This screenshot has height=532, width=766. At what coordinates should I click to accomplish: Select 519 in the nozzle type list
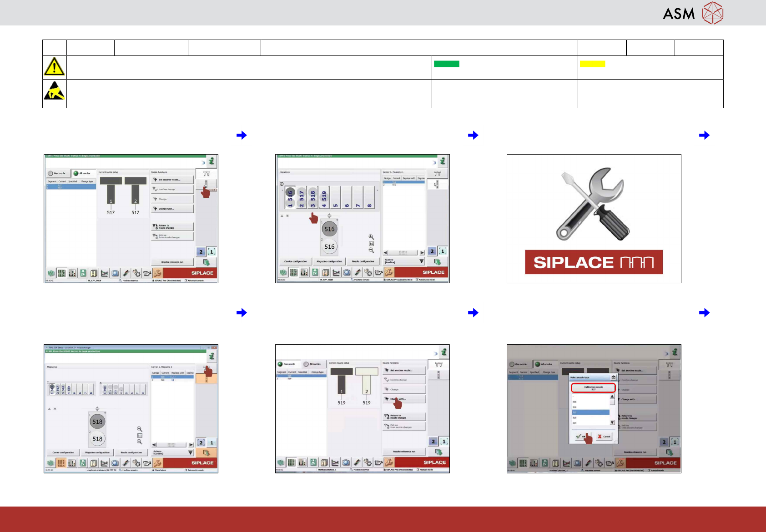590,423
